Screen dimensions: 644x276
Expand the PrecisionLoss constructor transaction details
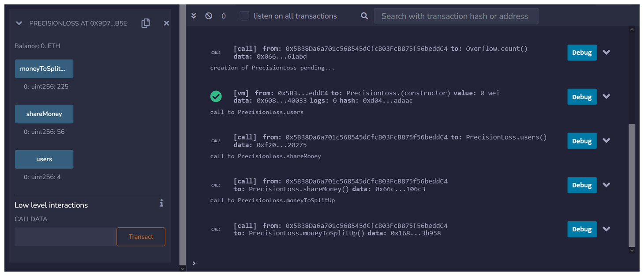[x=607, y=97]
